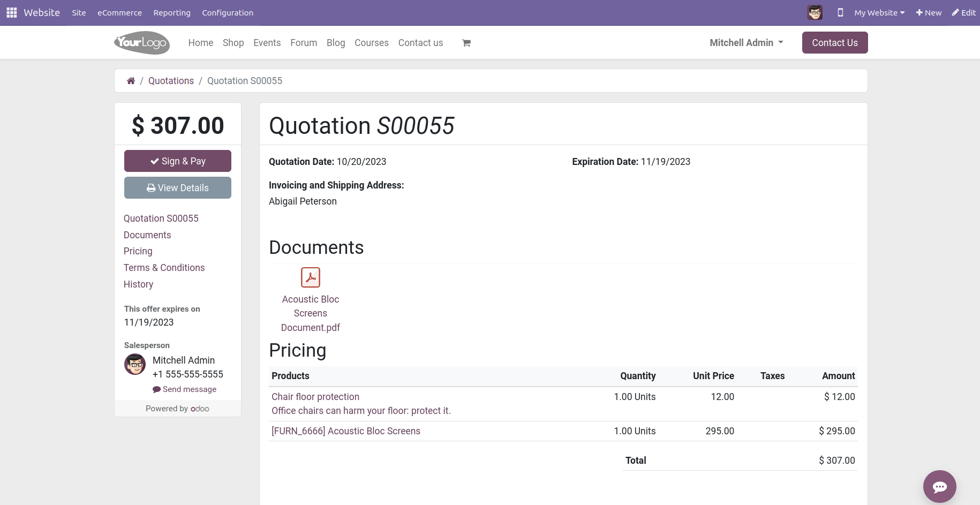This screenshot has width=980, height=505.
Task: Open the Acoustic Bloc Screens PDF icon
Action: pos(311,277)
